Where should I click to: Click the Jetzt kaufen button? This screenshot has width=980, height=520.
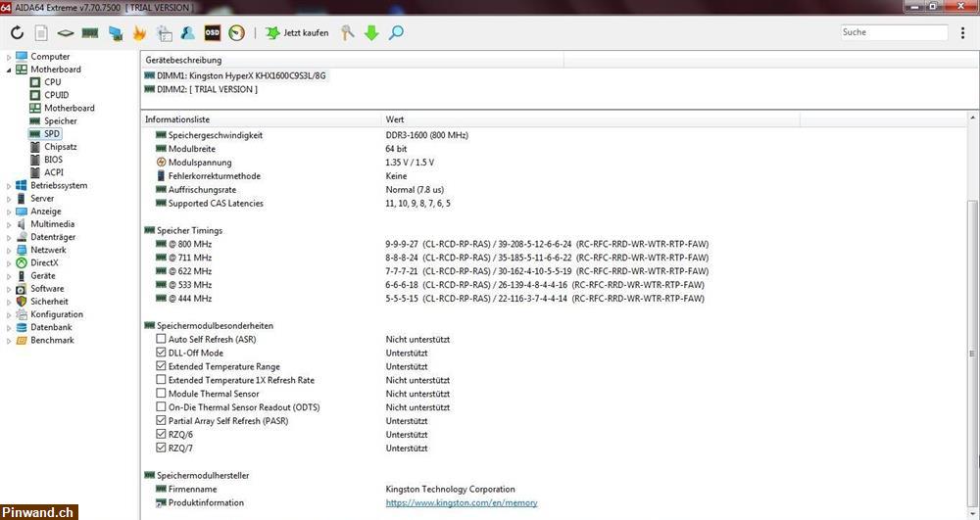[297, 33]
